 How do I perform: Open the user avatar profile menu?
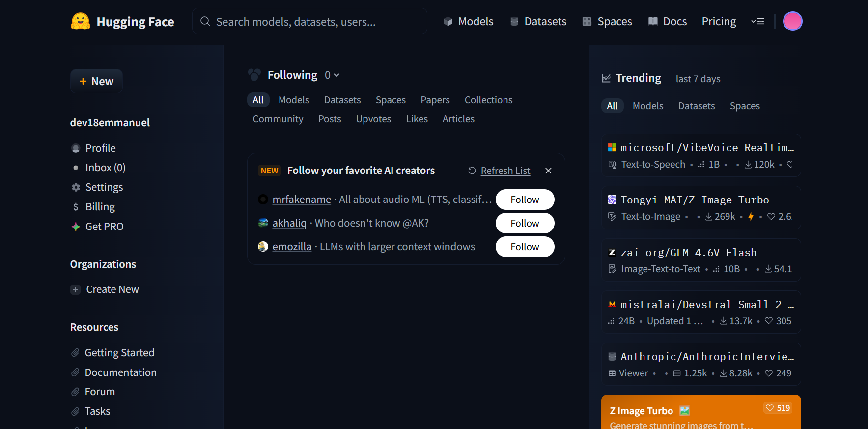(x=792, y=21)
